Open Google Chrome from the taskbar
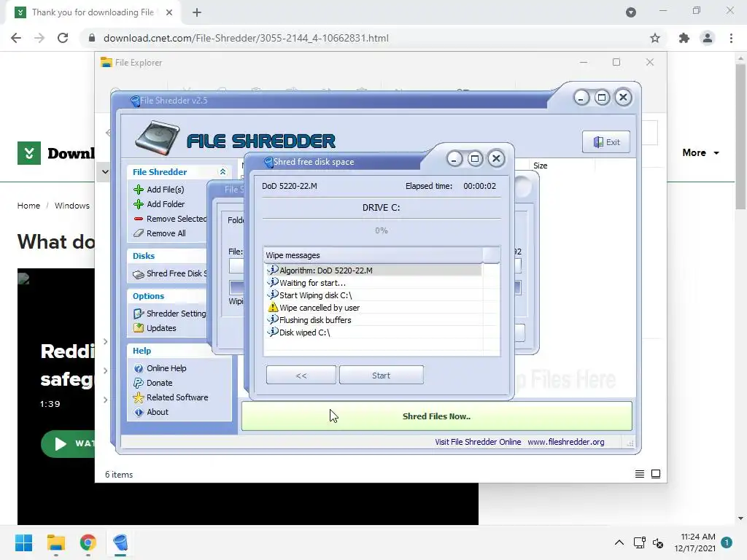Screen dimensions: 747x560 [x=88, y=542]
